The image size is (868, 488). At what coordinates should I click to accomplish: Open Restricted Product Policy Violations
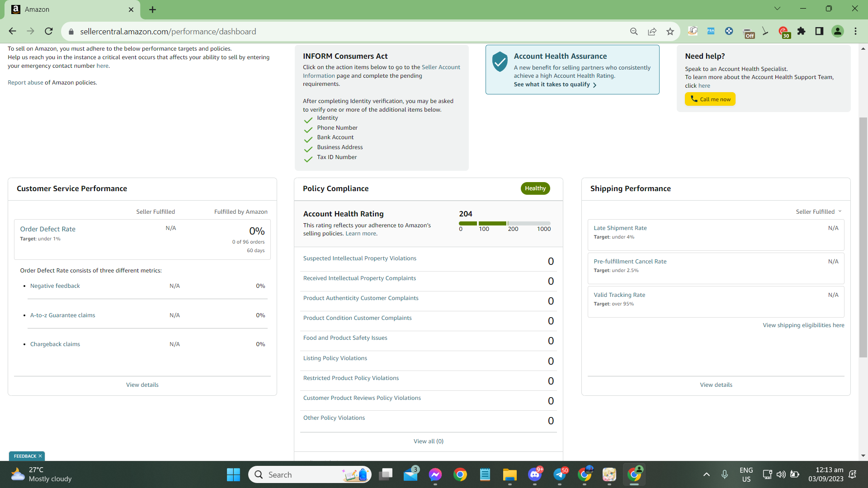(x=351, y=378)
